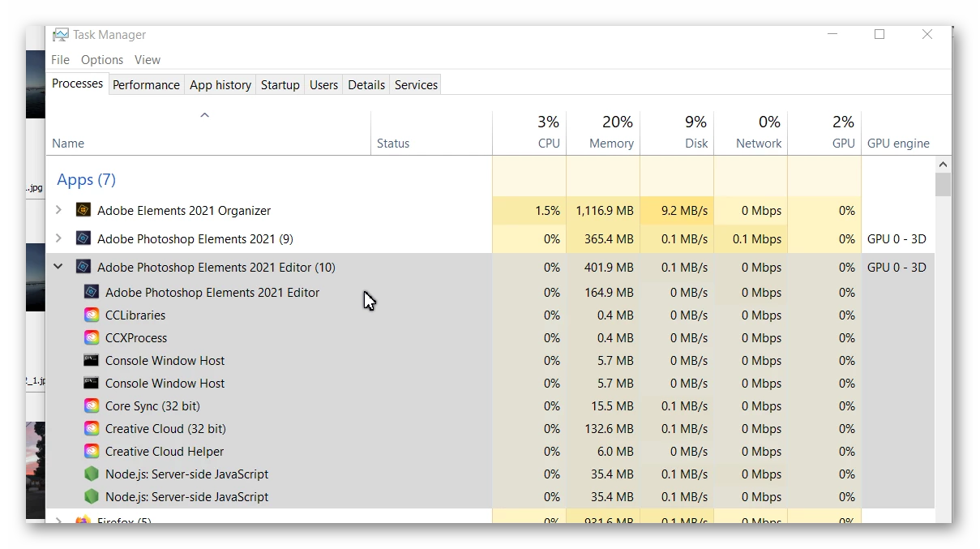Sort by the Disk column header
The height and width of the screenshot is (549, 980).
(x=677, y=132)
